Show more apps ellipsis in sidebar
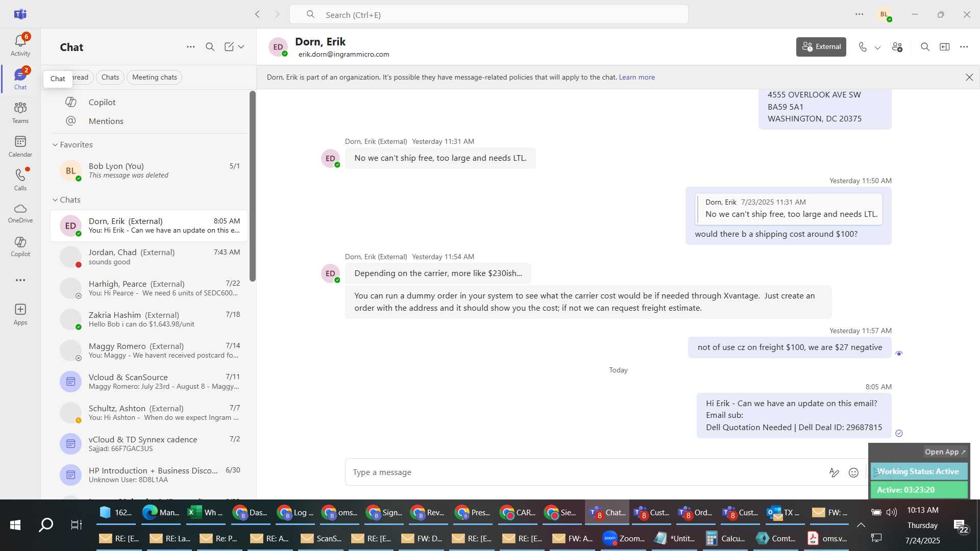The height and width of the screenshot is (551, 980). pyautogui.click(x=20, y=280)
